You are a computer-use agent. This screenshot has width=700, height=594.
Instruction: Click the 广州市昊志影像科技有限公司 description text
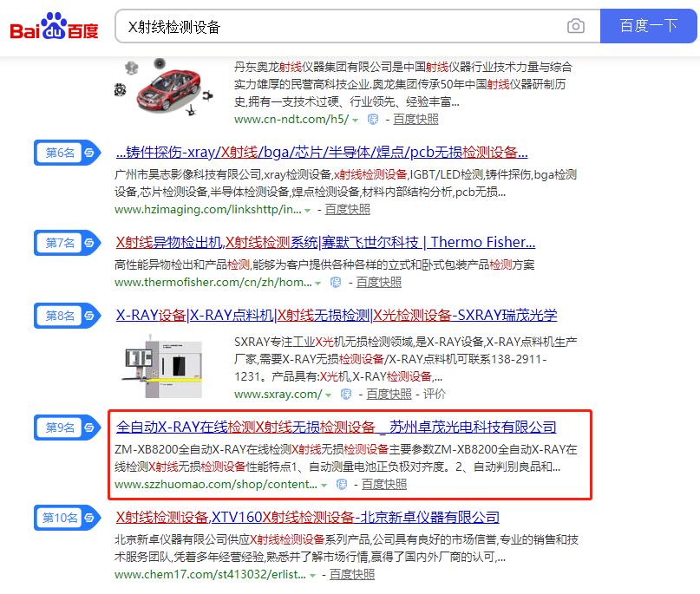click(x=345, y=183)
